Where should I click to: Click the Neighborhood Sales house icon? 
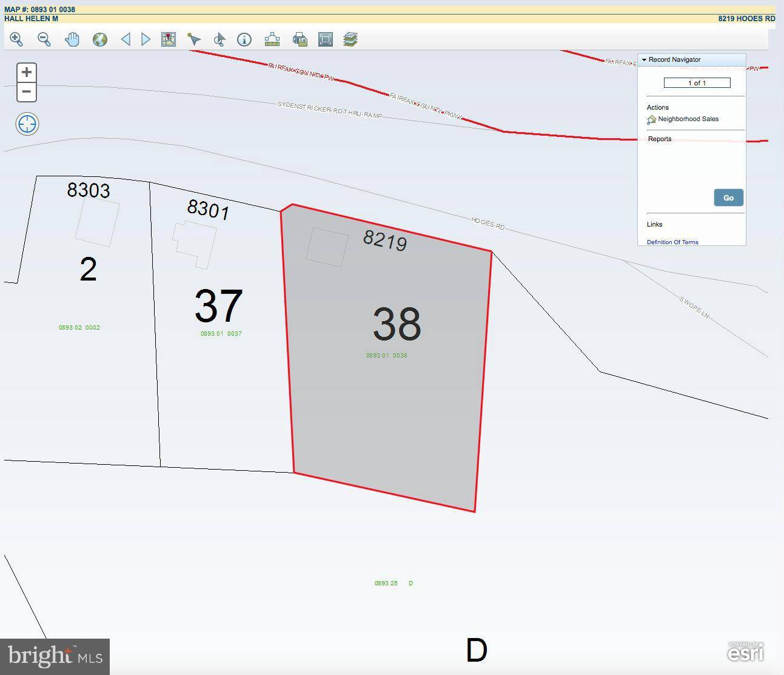[652, 120]
